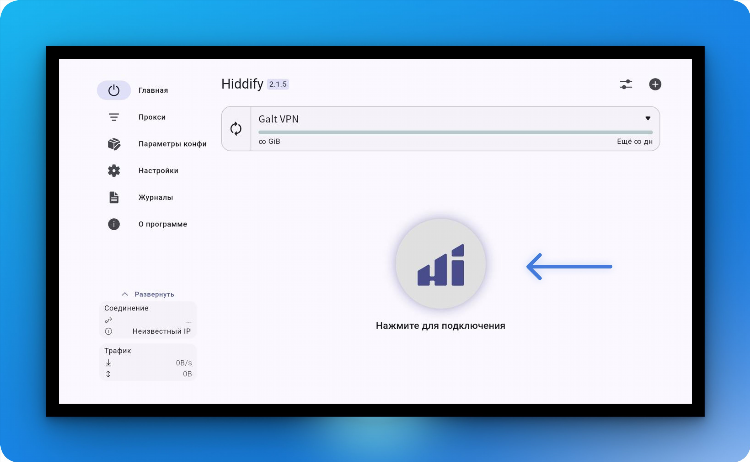The width and height of the screenshot is (750, 462).
Task: Expand stats with Развернуть
Action: [154, 294]
